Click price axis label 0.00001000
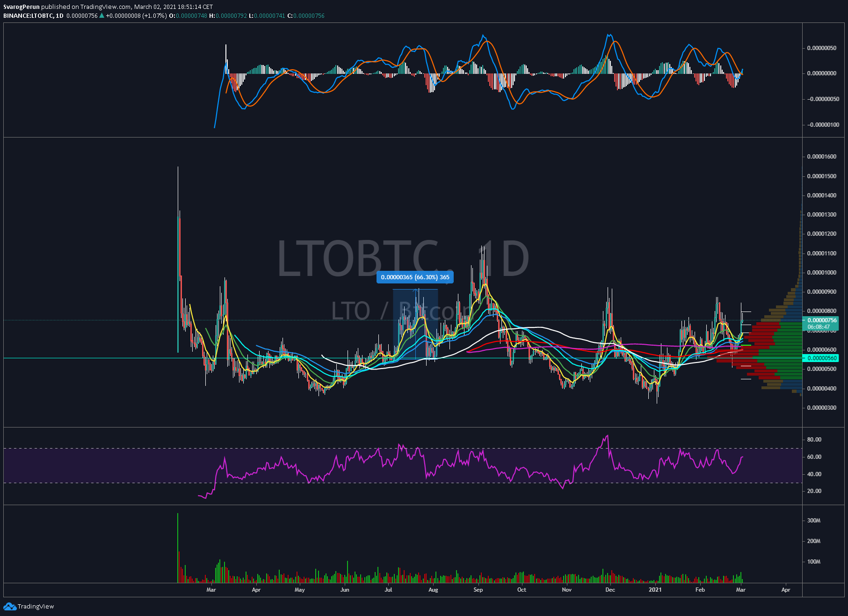The image size is (848, 616). (821, 273)
